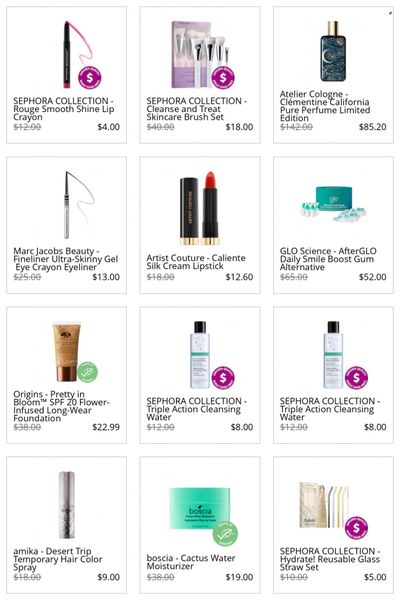Click green badge on boscia moisturizer
The image size is (400, 600).
click(x=225, y=533)
